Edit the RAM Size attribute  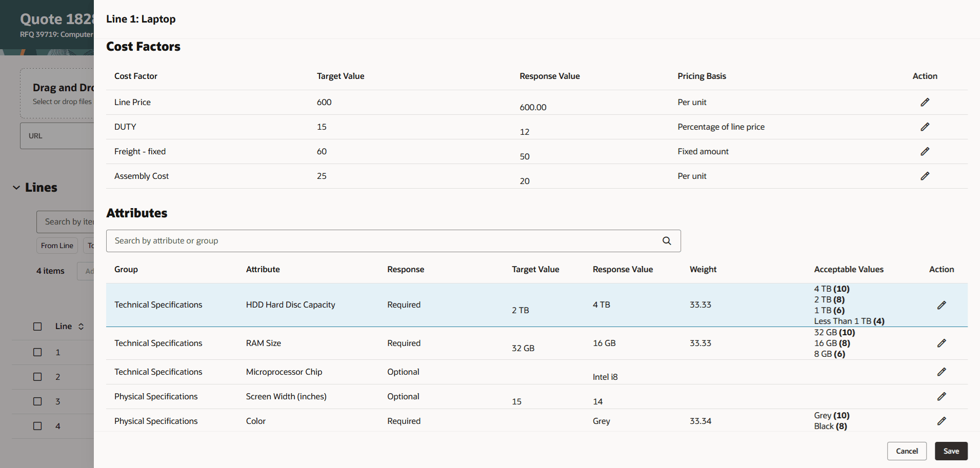click(942, 343)
